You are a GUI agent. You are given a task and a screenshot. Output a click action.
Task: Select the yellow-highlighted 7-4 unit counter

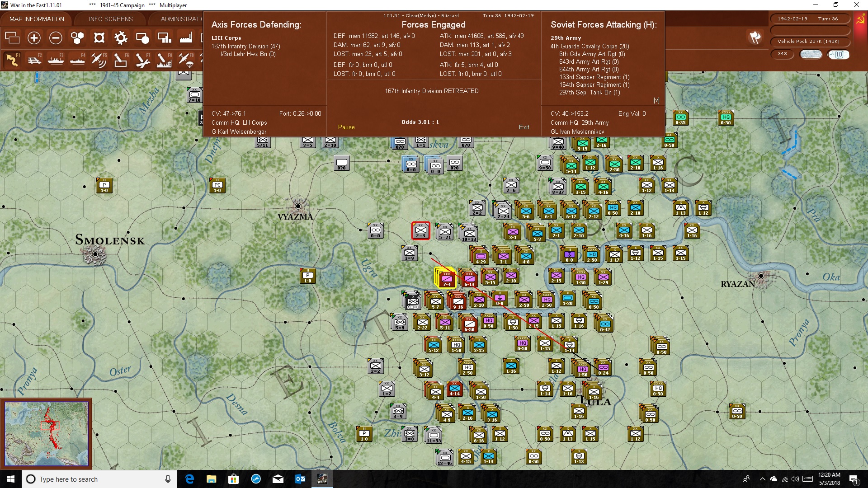(446, 278)
